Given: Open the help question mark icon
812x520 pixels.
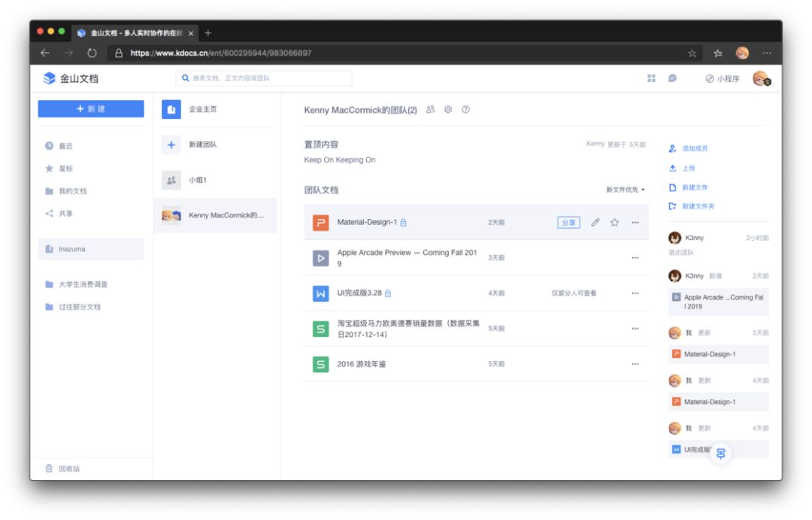Looking at the screenshot, I should pos(465,109).
